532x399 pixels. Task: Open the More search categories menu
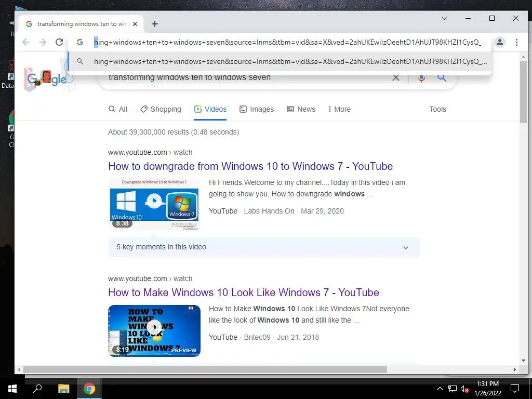click(339, 109)
